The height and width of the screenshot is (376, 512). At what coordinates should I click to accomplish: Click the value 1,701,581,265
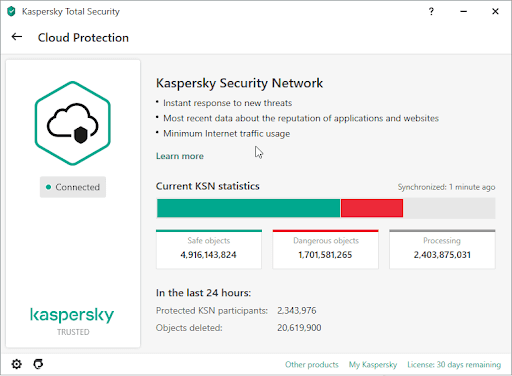[x=325, y=255]
